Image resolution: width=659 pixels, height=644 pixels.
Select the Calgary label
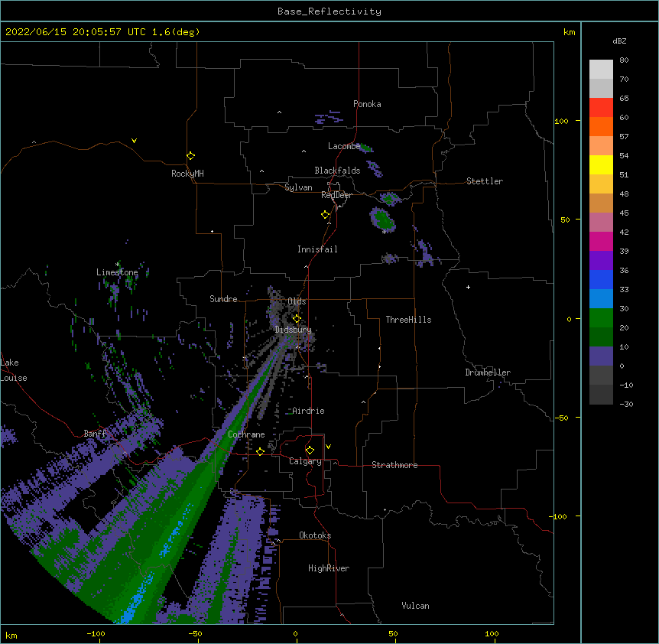pyautogui.click(x=305, y=461)
